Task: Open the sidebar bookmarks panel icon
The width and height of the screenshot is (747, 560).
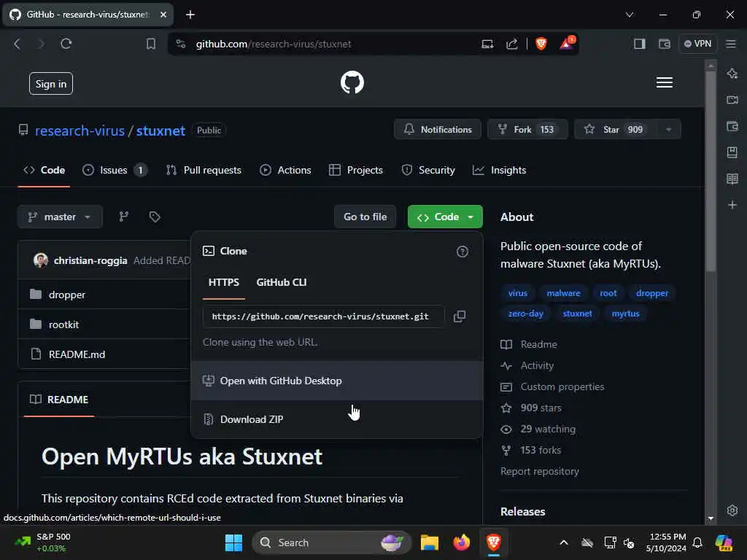Action: tap(732, 152)
